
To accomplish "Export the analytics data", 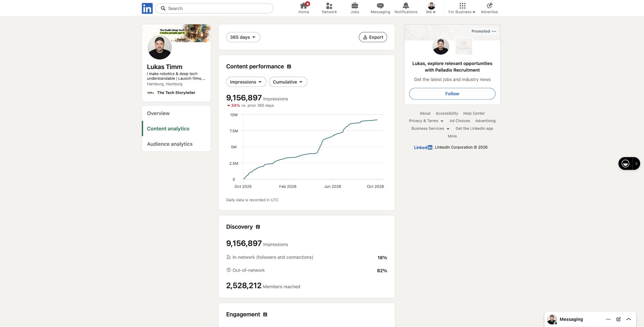I will (373, 37).
